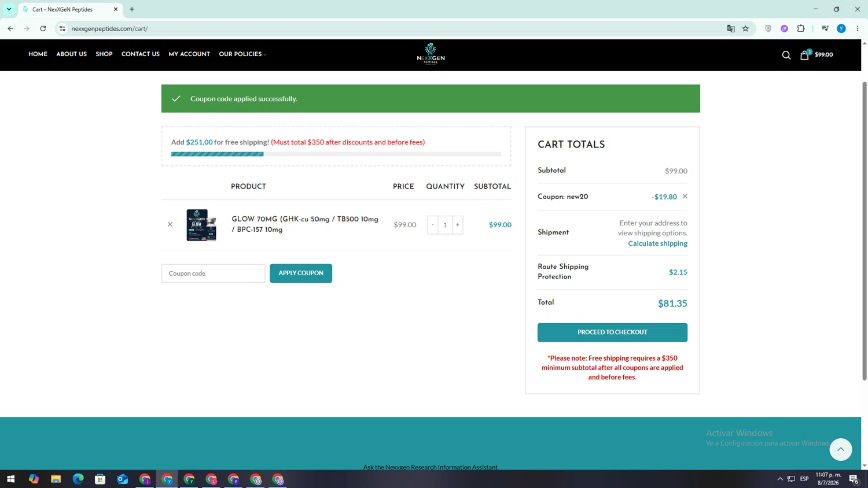This screenshot has height=488, width=868.
Task: Click the page vertical scrollbar
Action: coord(865,231)
